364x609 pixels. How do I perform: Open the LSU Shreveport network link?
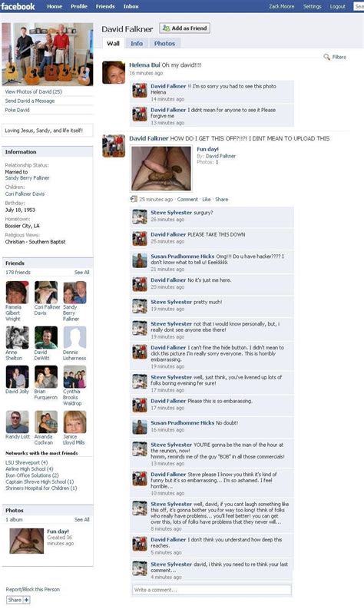[26, 462]
